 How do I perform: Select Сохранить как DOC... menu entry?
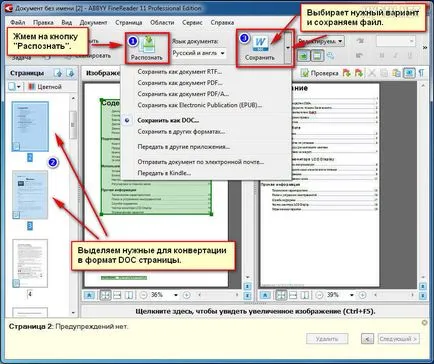pos(206,120)
